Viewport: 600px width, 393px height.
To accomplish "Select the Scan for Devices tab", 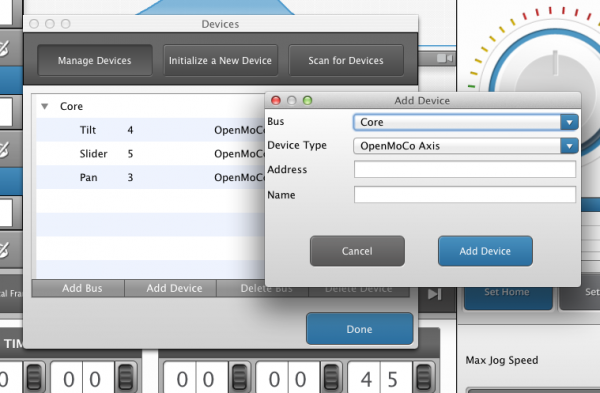I will [346, 60].
